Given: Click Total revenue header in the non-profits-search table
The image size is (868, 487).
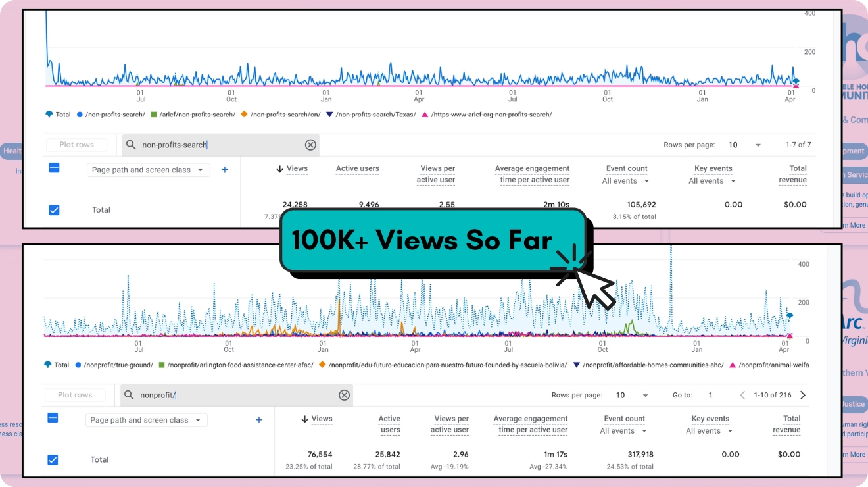Looking at the screenshot, I should pyautogui.click(x=792, y=174).
